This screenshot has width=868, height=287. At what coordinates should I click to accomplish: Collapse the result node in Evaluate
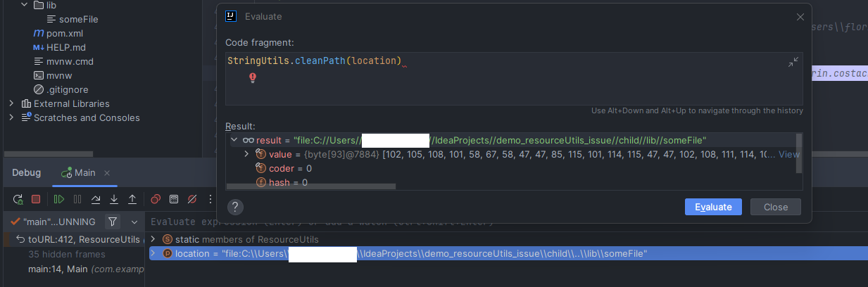coord(234,140)
